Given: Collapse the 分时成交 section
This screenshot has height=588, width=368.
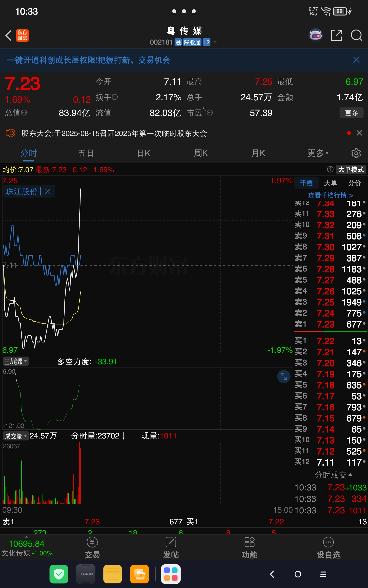Looking at the screenshot, I should 333,475.
